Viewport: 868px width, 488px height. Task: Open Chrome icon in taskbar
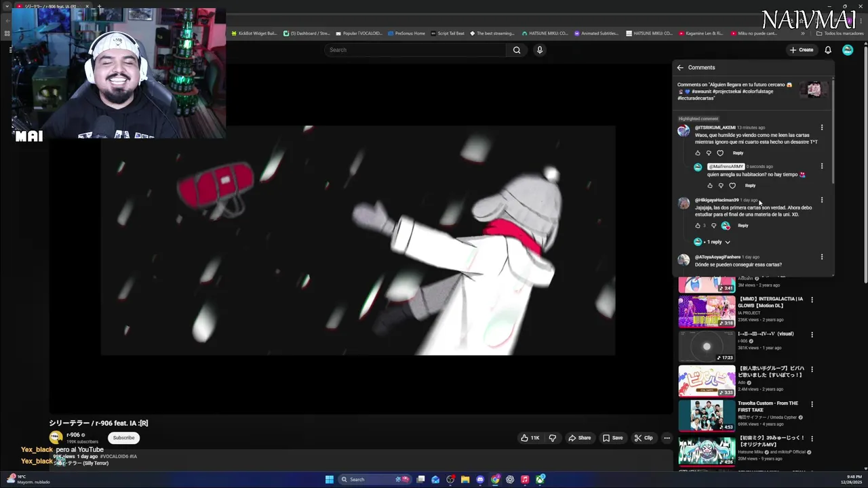495,479
